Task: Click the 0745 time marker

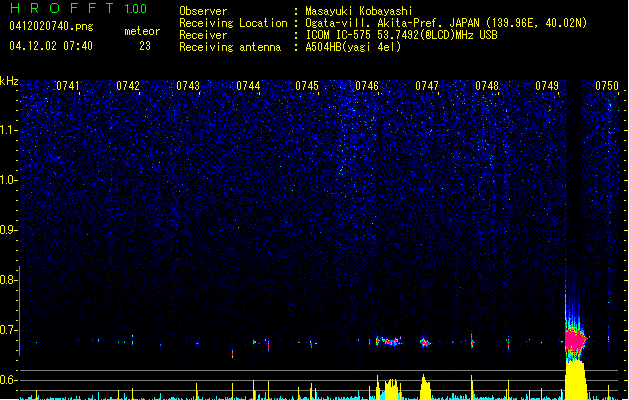Action: (x=307, y=86)
